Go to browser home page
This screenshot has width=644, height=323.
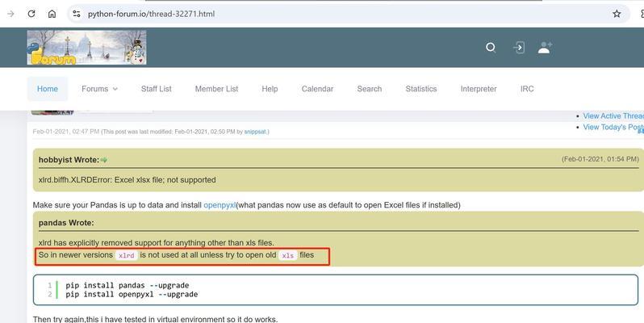coord(52,14)
